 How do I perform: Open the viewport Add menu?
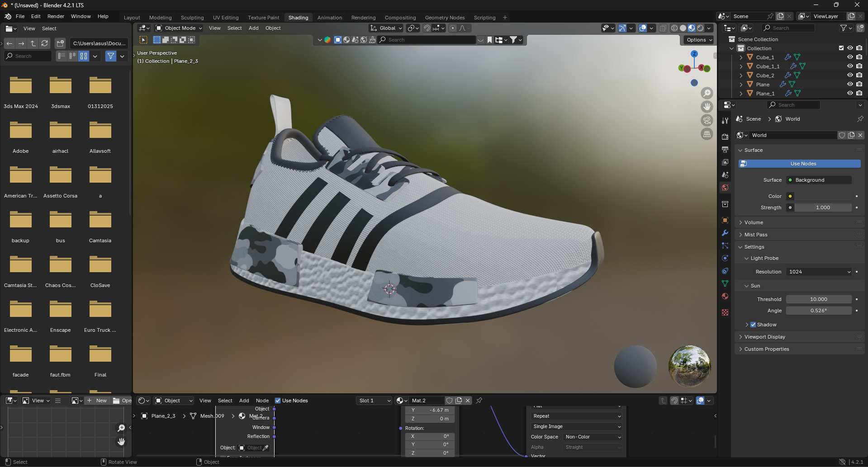pos(253,28)
